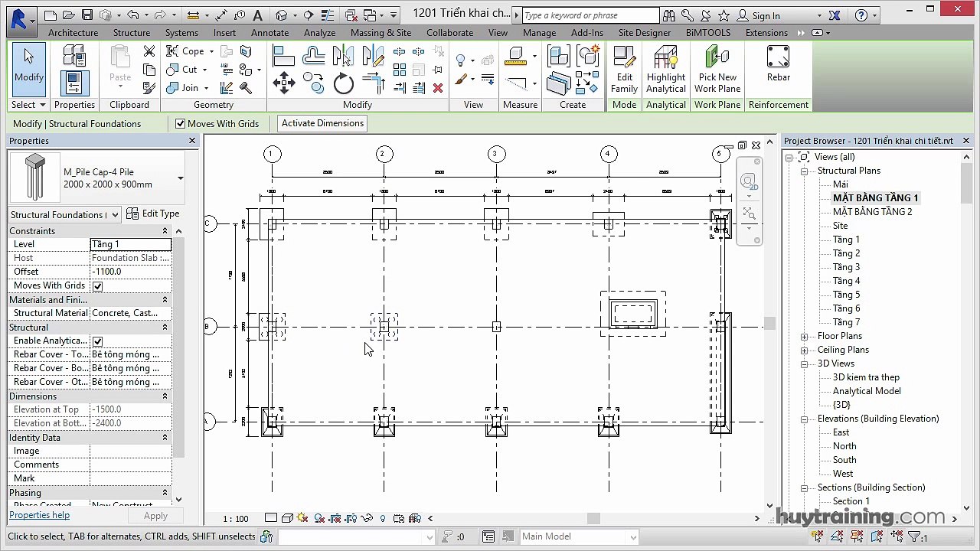The height and width of the screenshot is (551, 980).
Task: Click the keyword search field
Action: (590, 15)
